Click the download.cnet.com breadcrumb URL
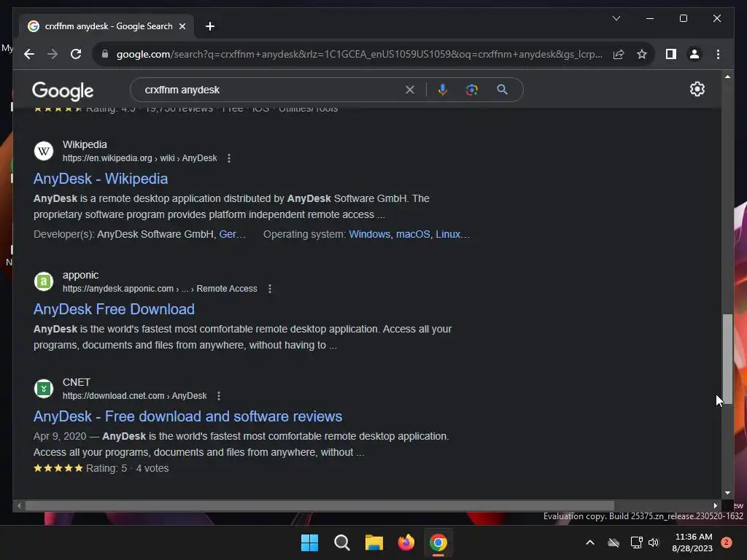Image resolution: width=747 pixels, height=560 pixels. tap(134, 396)
